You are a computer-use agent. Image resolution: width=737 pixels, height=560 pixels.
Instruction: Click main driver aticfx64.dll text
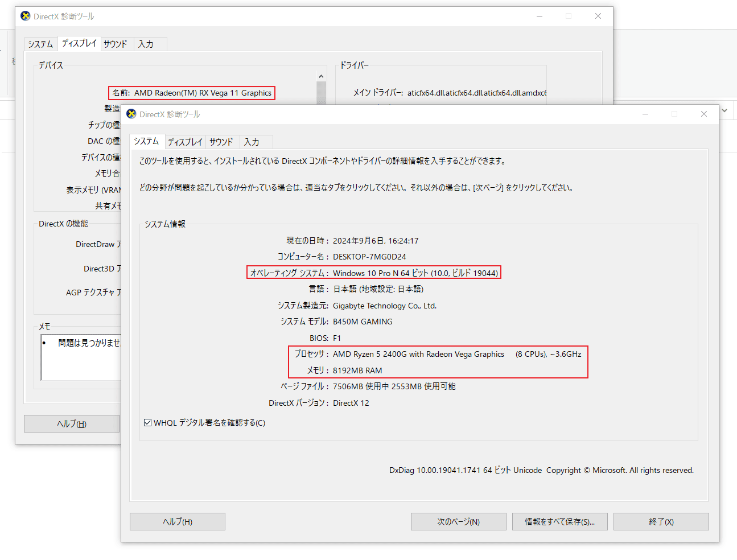coord(477,93)
